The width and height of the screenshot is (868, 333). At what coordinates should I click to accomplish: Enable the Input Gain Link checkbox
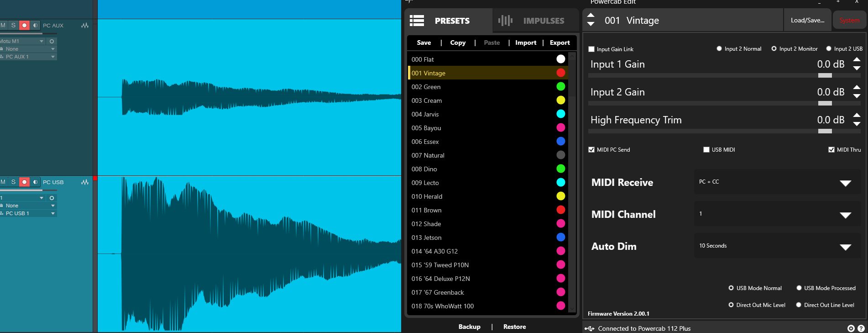[591, 49]
